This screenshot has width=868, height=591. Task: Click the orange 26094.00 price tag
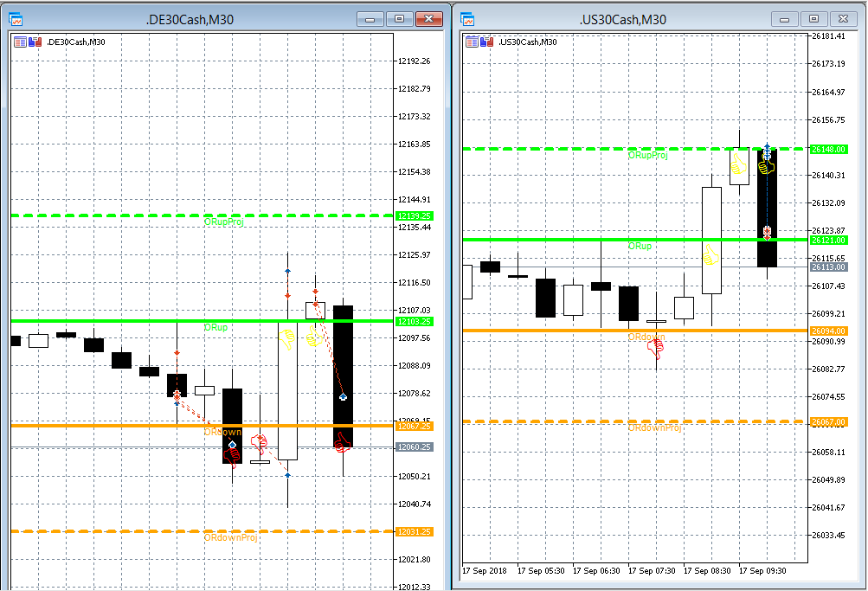pos(829,331)
